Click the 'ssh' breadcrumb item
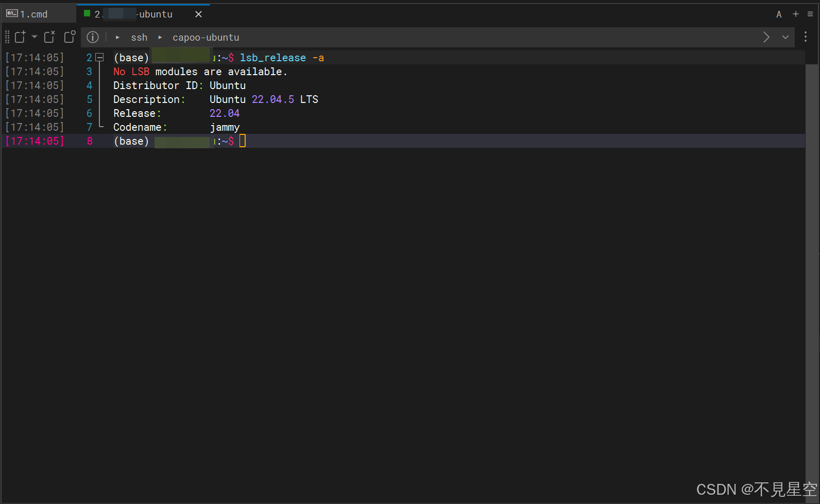 point(139,38)
